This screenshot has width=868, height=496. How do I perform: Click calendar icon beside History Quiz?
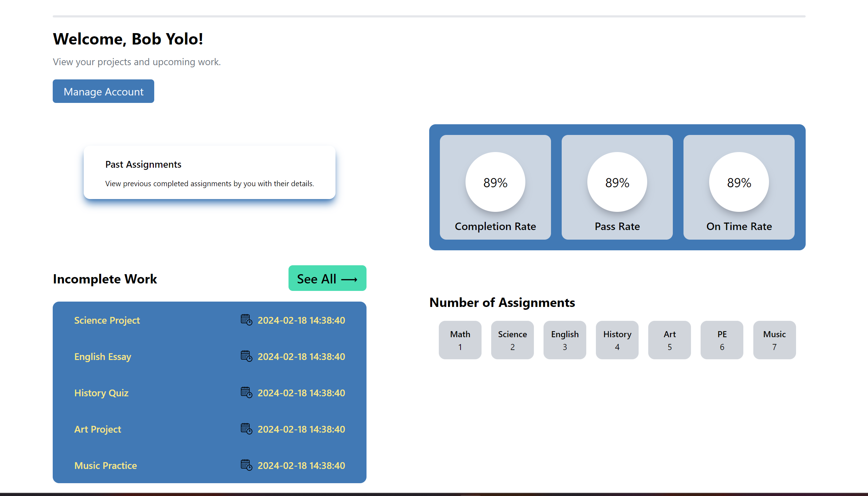pos(246,392)
